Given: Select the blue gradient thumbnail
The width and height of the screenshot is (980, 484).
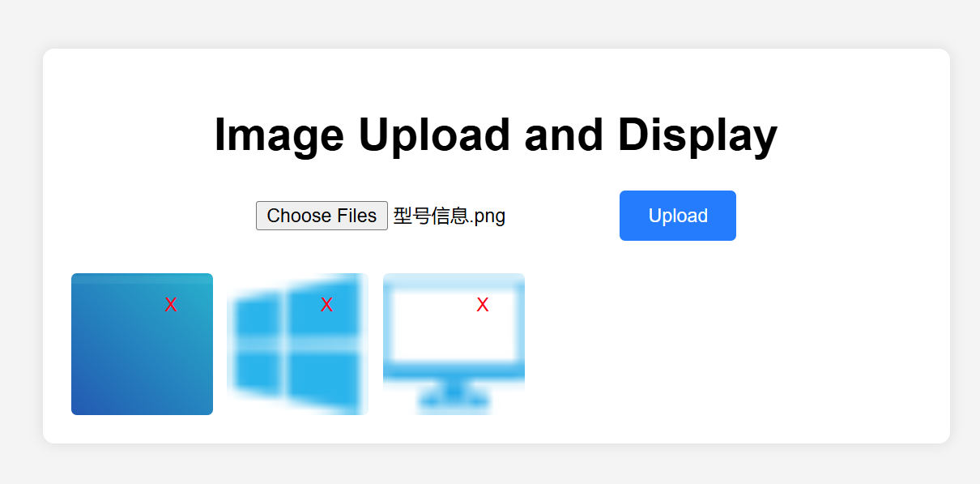Looking at the screenshot, I should (x=142, y=344).
